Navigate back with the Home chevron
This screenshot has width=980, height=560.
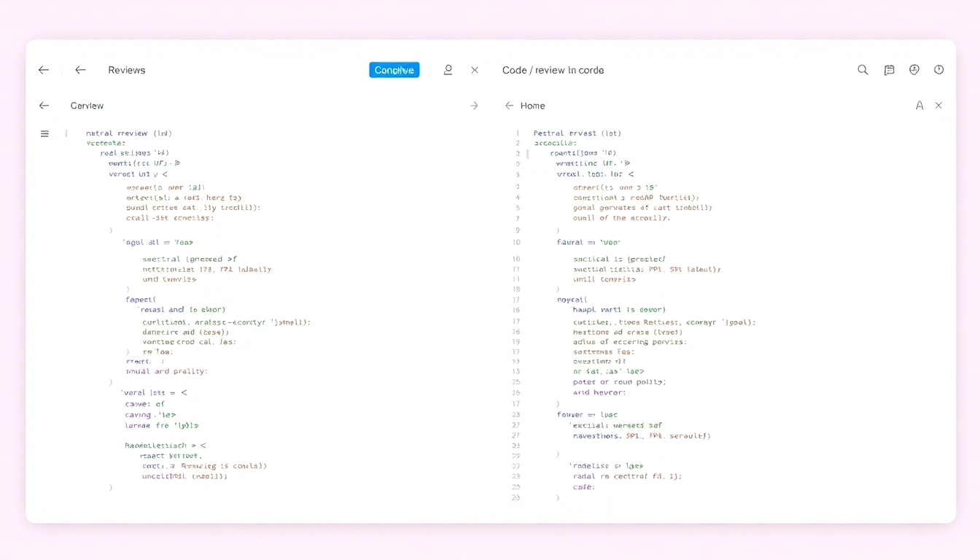(x=508, y=105)
